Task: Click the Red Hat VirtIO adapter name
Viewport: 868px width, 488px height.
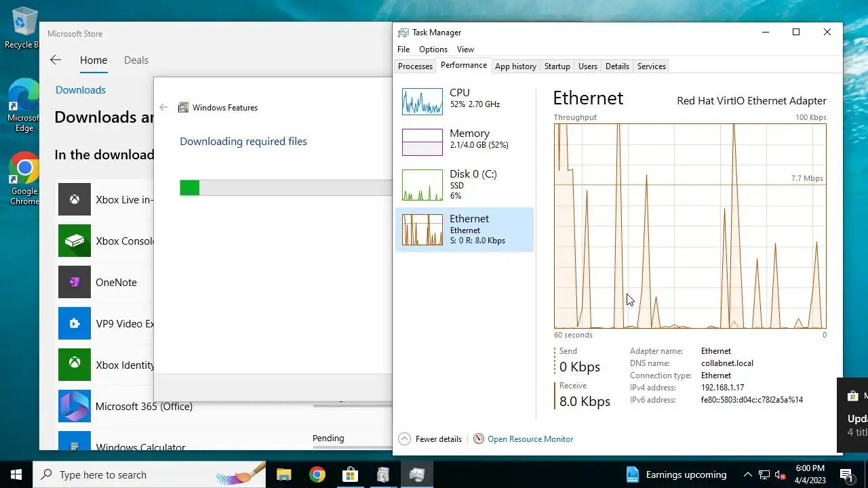Action: click(x=751, y=101)
